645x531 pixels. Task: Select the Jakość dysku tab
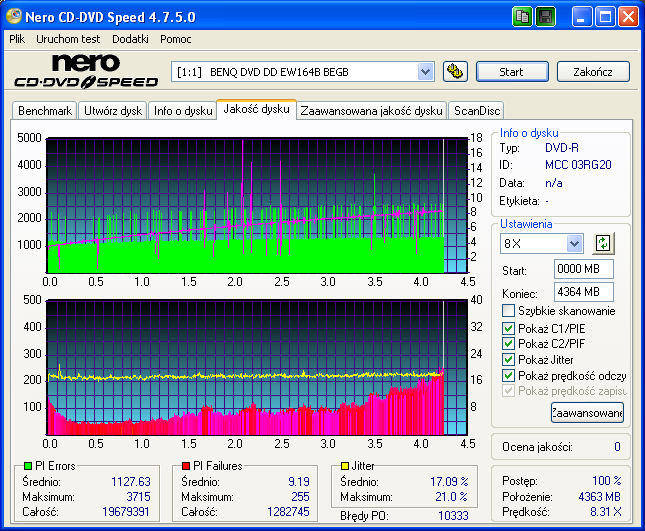click(256, 109)
